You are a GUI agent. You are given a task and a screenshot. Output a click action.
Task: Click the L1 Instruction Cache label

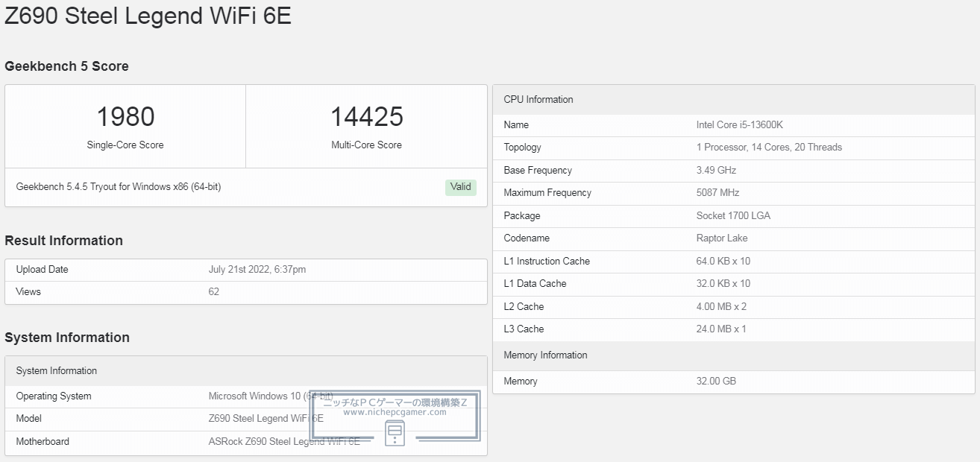547,262
